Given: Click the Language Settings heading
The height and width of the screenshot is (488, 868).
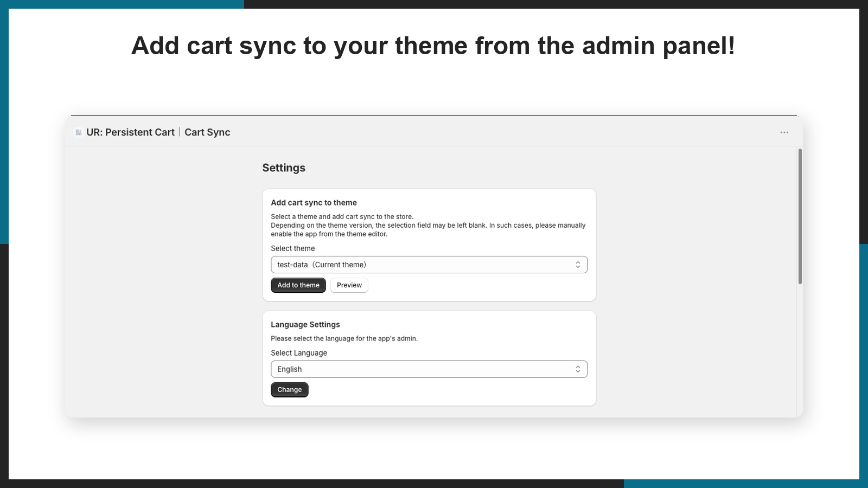Looking at the screenshot, I should 305,325.
